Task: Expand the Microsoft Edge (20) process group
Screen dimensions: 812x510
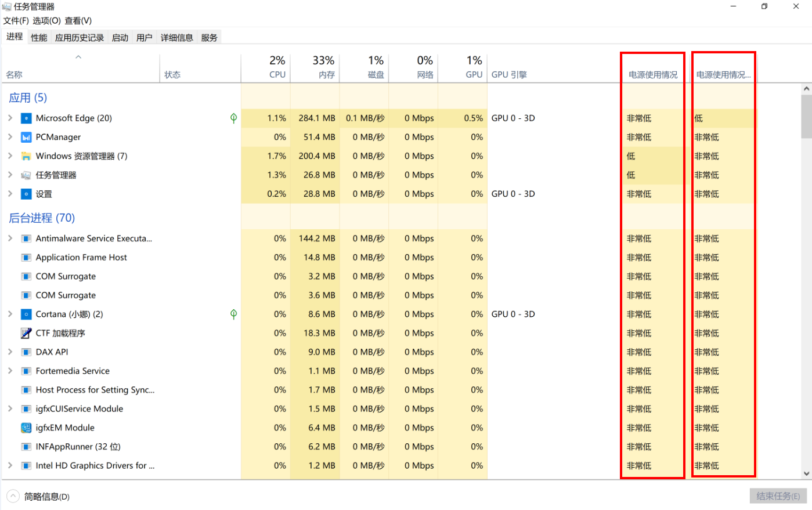Action: click(x=10, y=118)
